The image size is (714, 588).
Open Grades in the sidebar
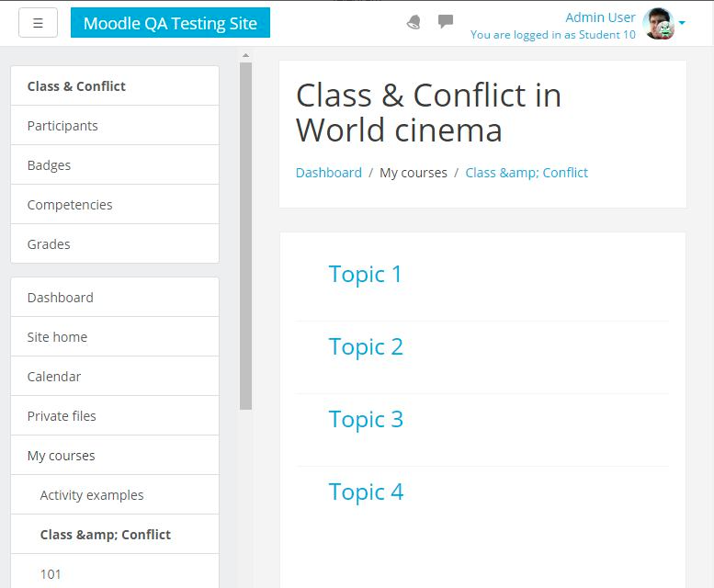click(115, 244)
